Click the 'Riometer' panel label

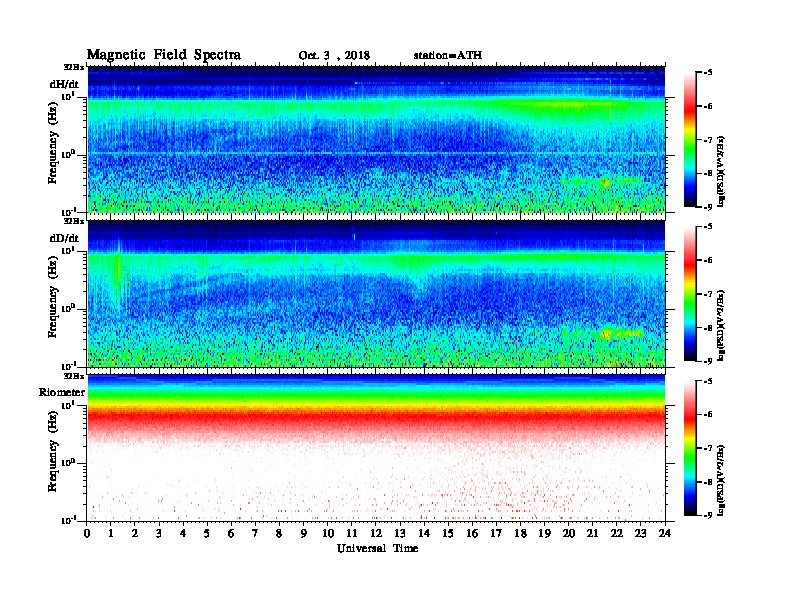tap(62, 392)
